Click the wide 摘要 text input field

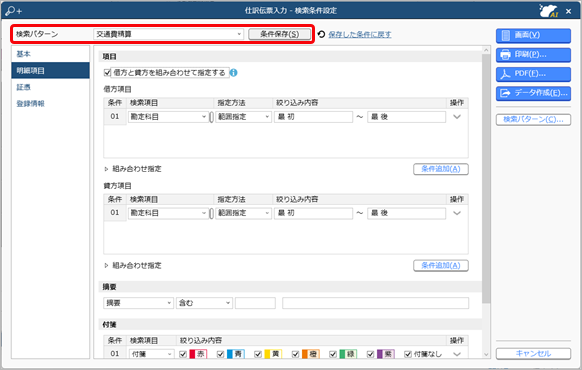click(x=375, y=303)
